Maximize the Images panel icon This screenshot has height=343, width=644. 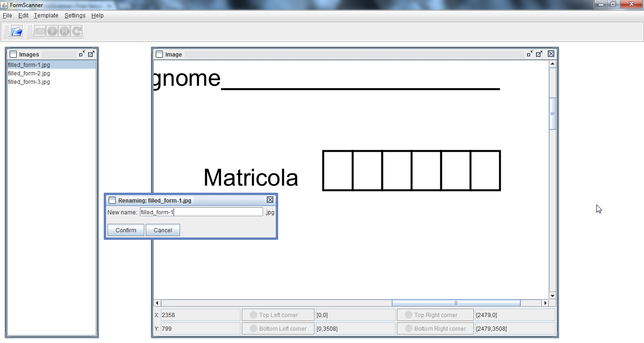[x=91, y=54]
